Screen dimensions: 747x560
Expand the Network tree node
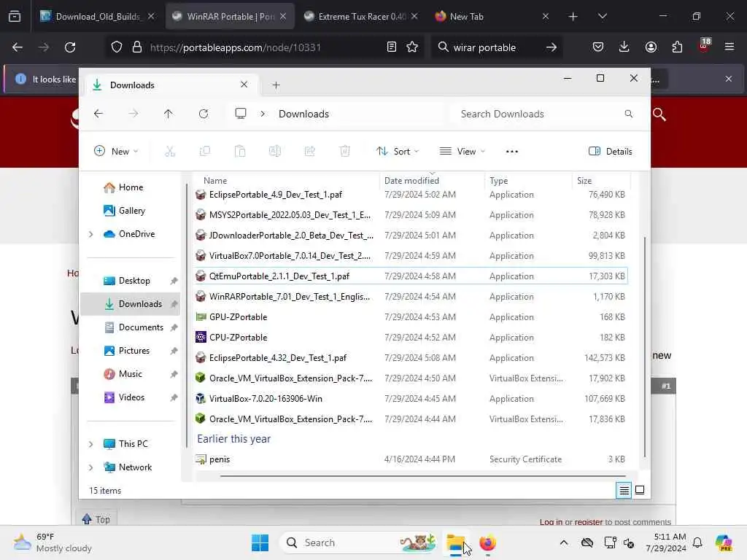pyautogui.click(x=90, y=467)
